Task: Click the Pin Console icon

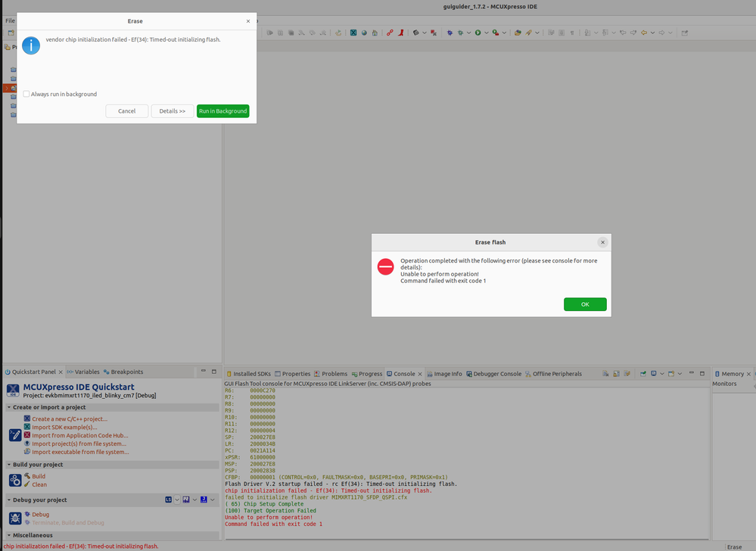Action: coord(643,374)
